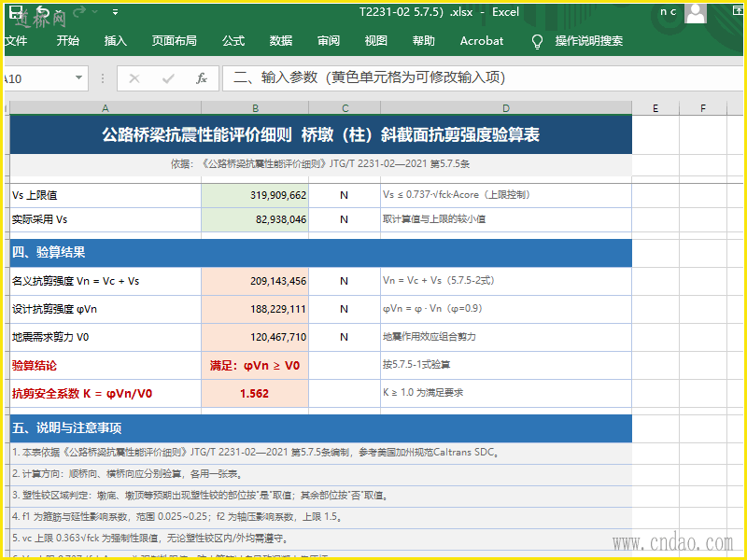
Task: Click the section header '四、验算结果'
Action: pos(320,252)
